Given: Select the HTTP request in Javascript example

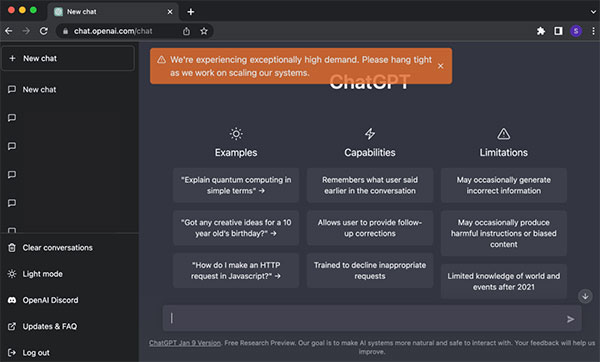Looking at the screenshot, I should click(236, 271).
